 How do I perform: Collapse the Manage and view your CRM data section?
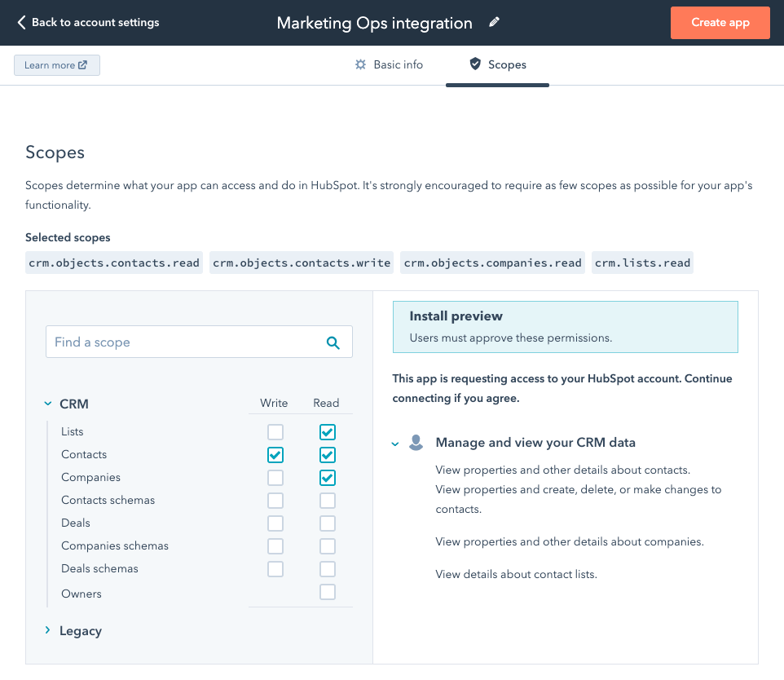coord(395,443)
